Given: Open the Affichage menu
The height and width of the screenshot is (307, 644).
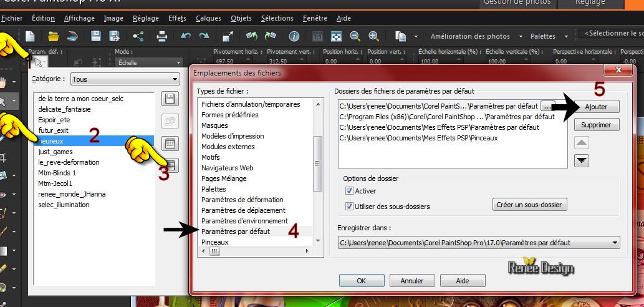Looking at the screenshot, I should (x=79, y=18).
